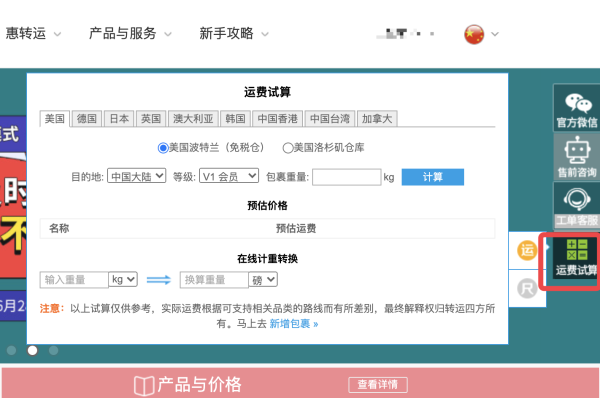Click the 运费试算 dialog title
Screen dimensions: 600x398
267,92
